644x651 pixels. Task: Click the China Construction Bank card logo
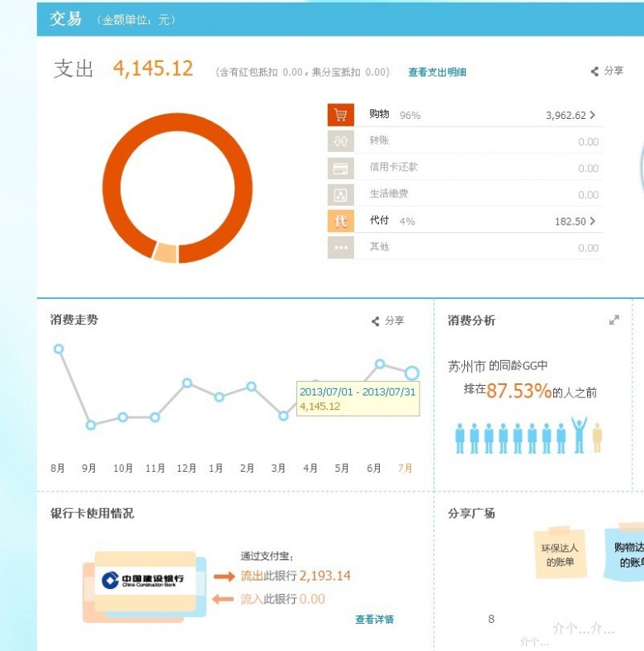coord(144,580)
